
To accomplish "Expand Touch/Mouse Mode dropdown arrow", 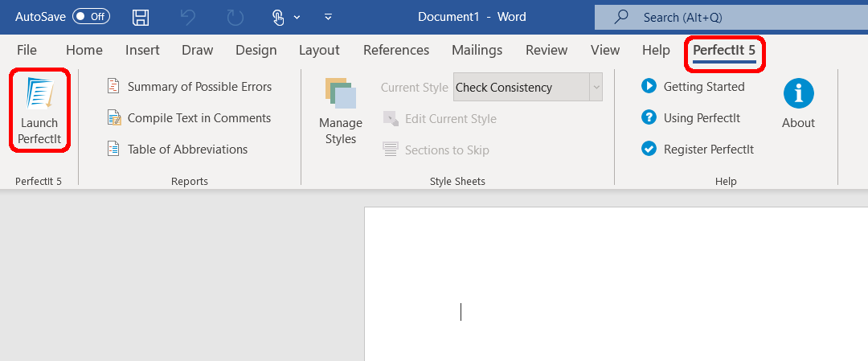I will tap(297, 17).
